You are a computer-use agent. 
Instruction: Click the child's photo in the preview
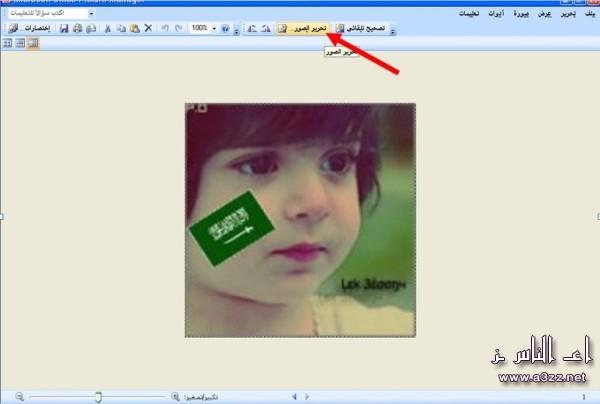[x=300, y=219]
